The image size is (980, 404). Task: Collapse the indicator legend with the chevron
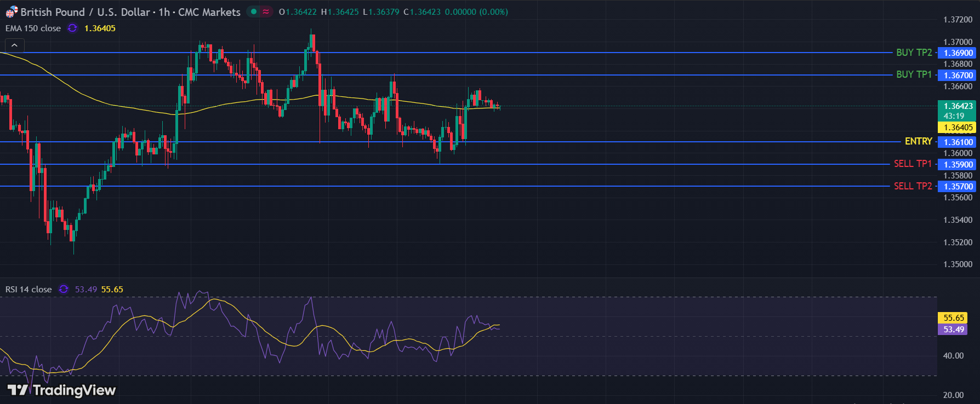pyautogui.click(x=14, y=45)
